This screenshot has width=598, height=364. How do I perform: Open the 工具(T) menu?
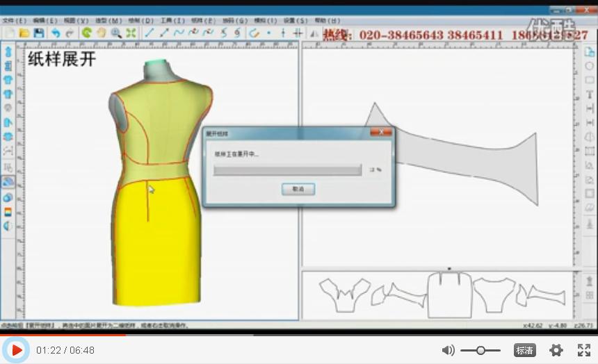(x=173, y=21)
